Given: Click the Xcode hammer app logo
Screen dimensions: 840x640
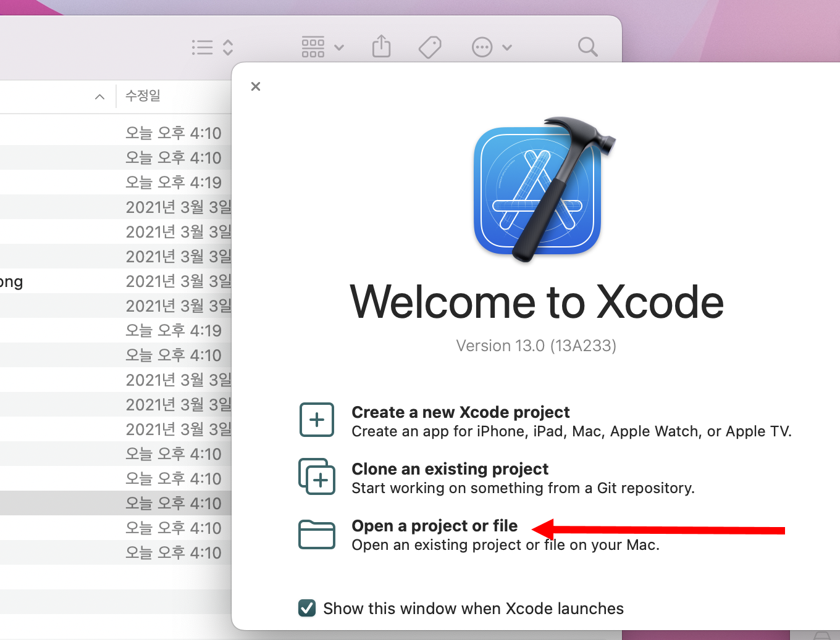Looking at the screenshot, I should [544, 190].
